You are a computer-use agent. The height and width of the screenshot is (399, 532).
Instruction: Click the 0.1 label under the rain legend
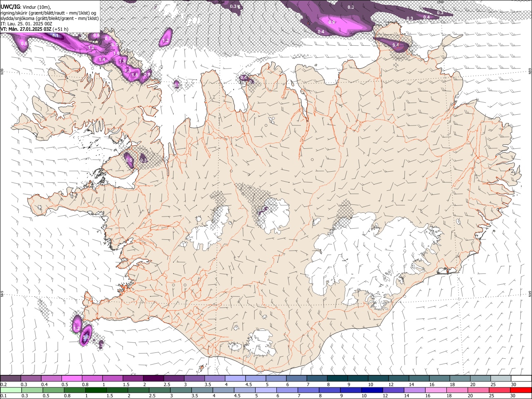[3, 396]
